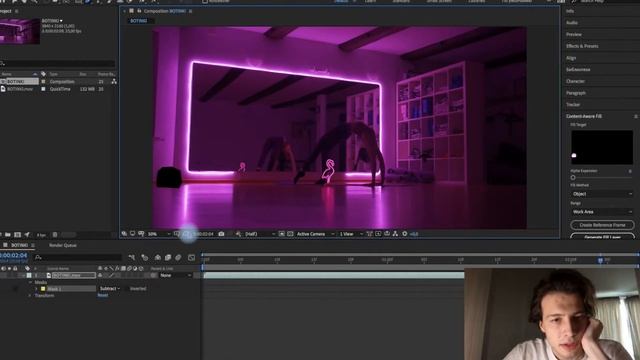Select the BOTINKI timeline tab
640x360 pixels.
tap(19, 245)
